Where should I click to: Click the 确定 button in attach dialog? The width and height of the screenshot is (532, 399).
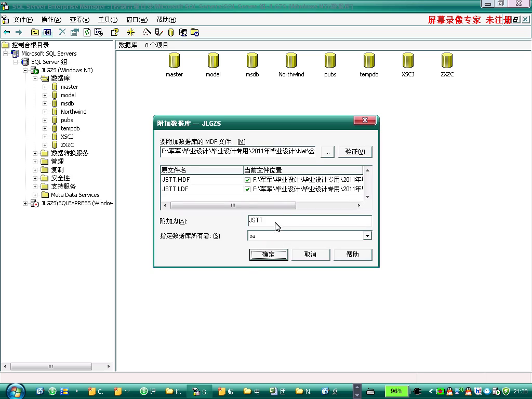[269, 255]
